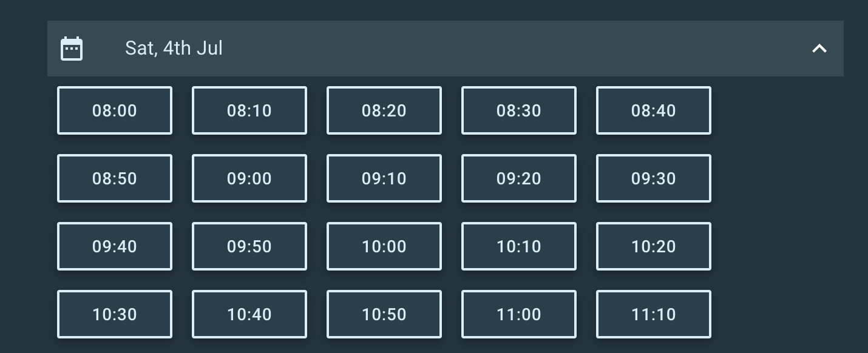Select the 11:10 time slot
Viewport: 868px width, 353px height.
click(x=654, y=314)
